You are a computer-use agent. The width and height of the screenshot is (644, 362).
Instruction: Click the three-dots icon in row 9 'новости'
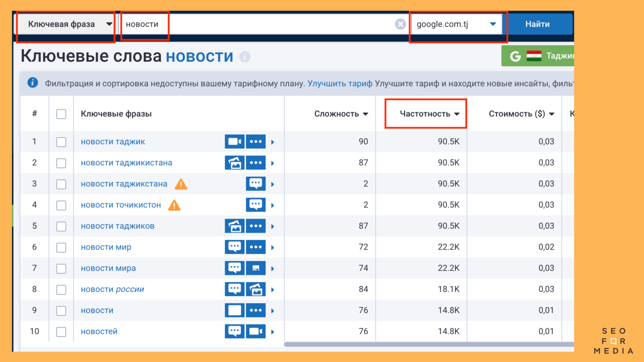coord(256,310)
